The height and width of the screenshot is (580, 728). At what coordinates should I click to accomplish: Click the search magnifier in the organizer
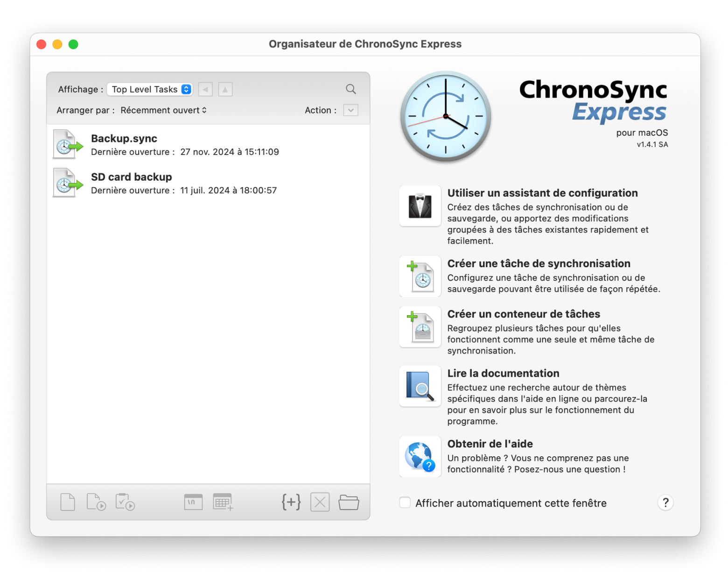[351, 89]
